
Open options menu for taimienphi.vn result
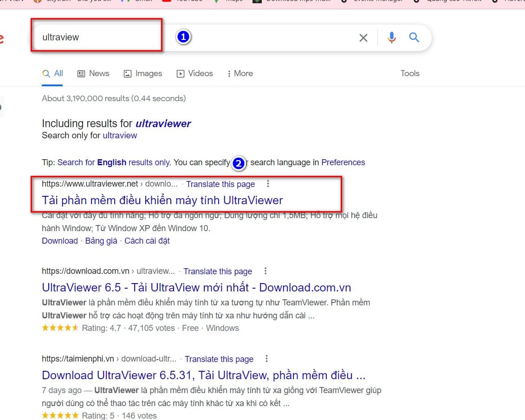[x=266, y=358]
